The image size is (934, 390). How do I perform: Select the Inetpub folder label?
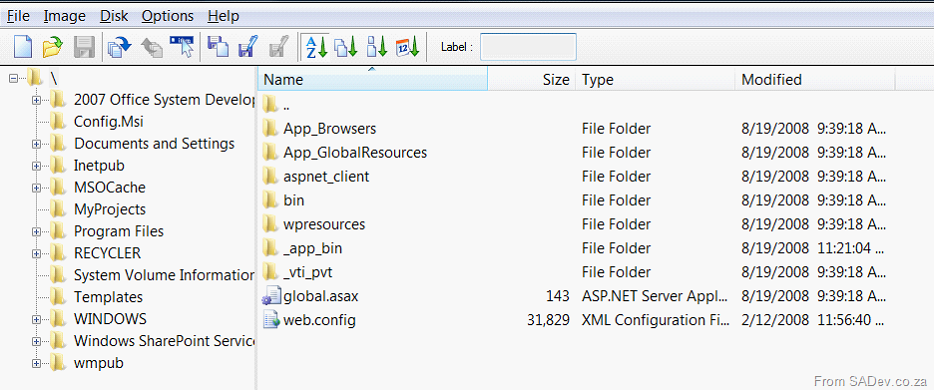99,166
